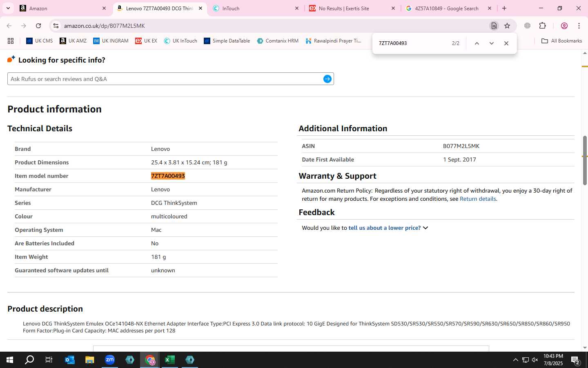Bookmark this page with the star icon
Screen dimensions: 588x368
tap(507, 26)
